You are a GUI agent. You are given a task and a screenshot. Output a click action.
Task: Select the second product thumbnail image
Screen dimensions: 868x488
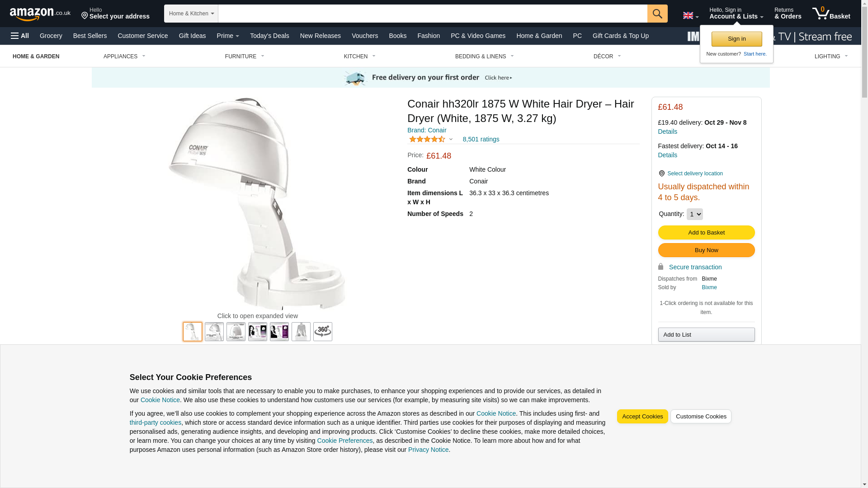click(214, 332)
